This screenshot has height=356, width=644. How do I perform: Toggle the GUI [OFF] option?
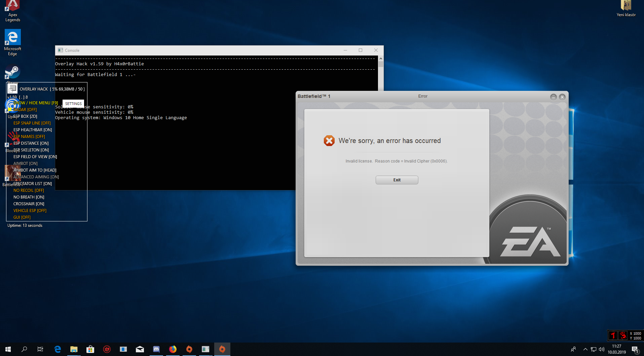pyautogui.click(x=22, y=217)
